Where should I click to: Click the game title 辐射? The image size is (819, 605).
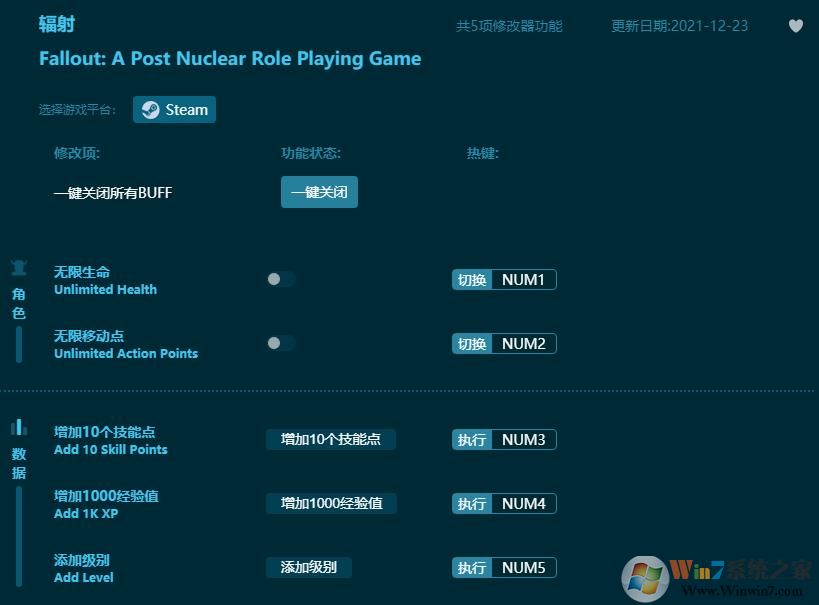tap(57, 24)
